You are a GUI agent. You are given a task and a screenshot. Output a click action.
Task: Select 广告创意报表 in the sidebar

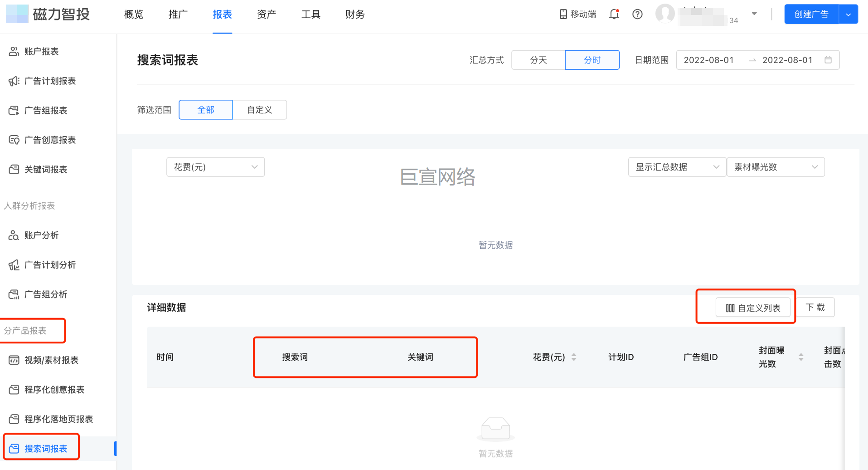tap(50, 140)
